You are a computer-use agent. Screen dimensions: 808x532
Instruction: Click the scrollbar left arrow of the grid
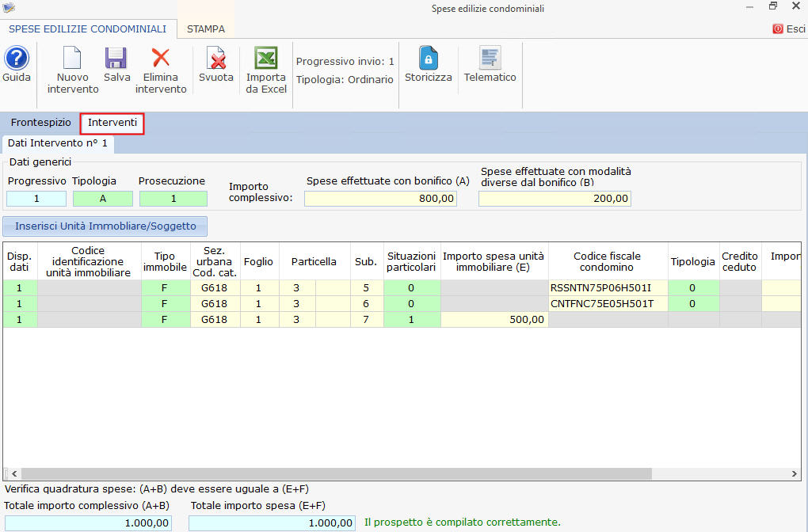point(14,473)
